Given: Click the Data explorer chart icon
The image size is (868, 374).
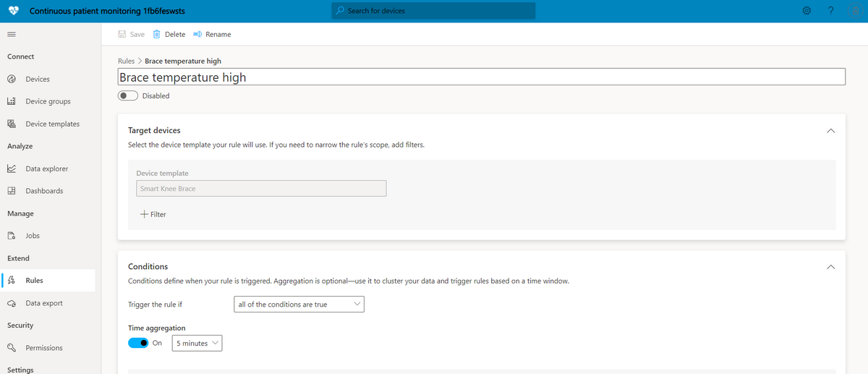Looking at the screenshot, I should pyautogui.click(x=12, y=169).
